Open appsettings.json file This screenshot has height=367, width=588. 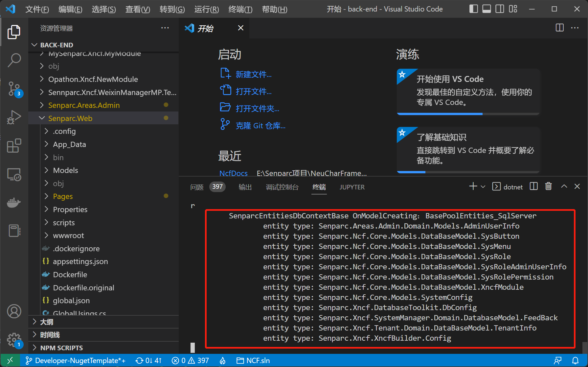point(103,261)
